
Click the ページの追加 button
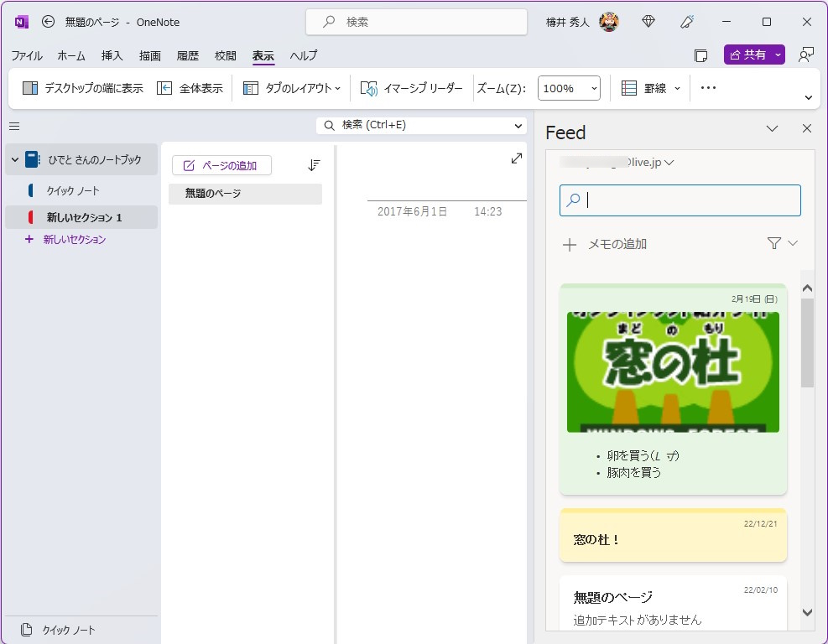tap(221, 165)
